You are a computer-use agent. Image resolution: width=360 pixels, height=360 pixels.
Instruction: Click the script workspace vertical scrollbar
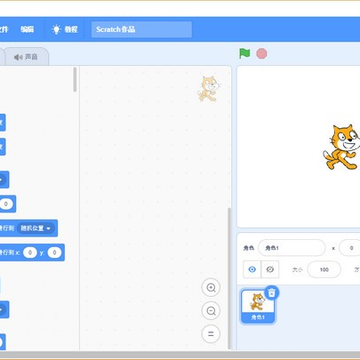[229, 278]
